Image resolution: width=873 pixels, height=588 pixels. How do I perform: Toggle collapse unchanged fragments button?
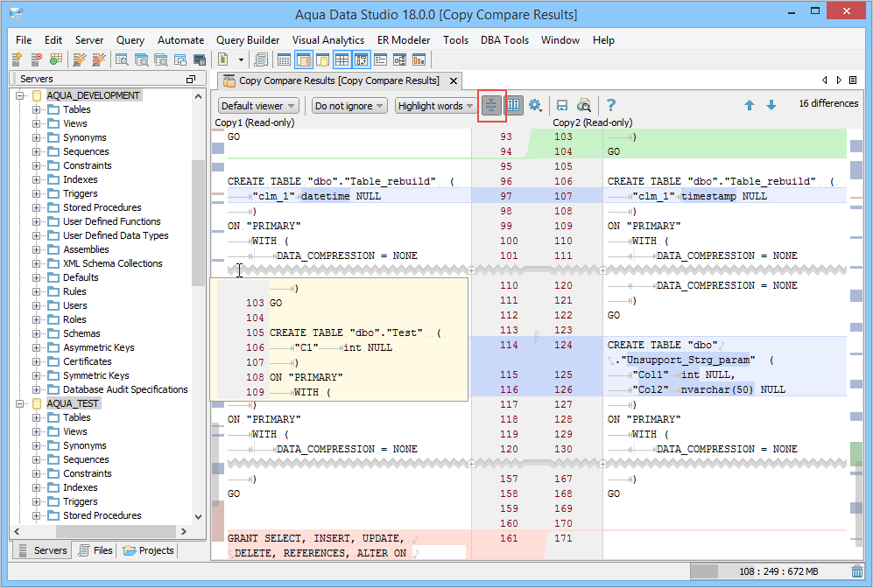[491, 105]
